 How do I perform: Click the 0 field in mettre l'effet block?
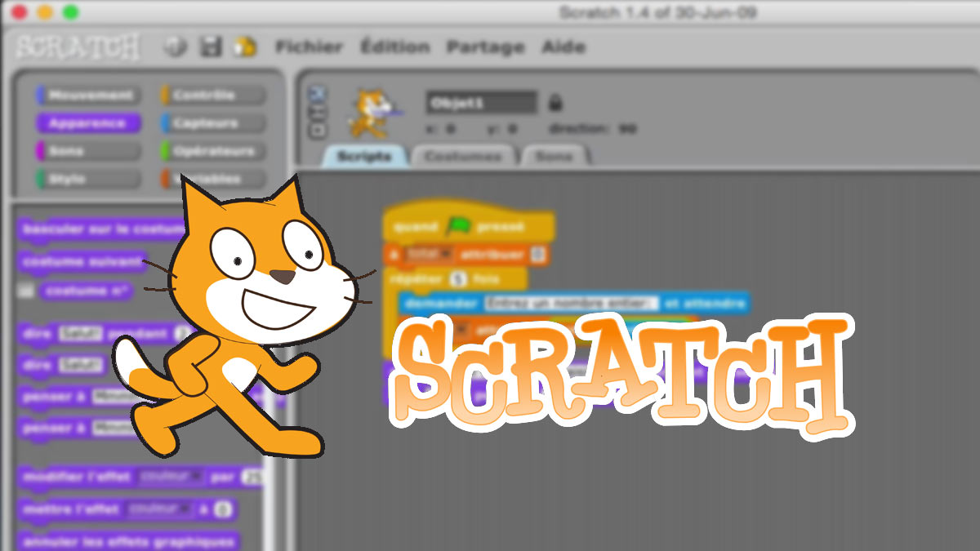pos(223,510)
